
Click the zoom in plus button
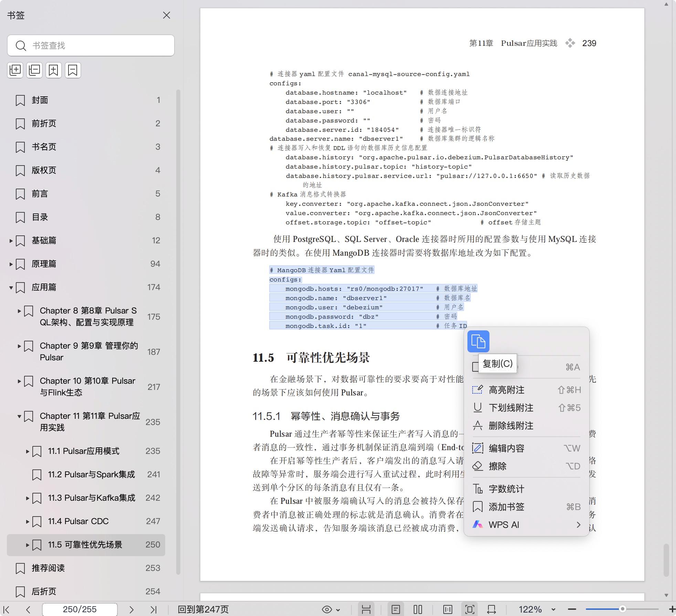click(x=672, y=609)
